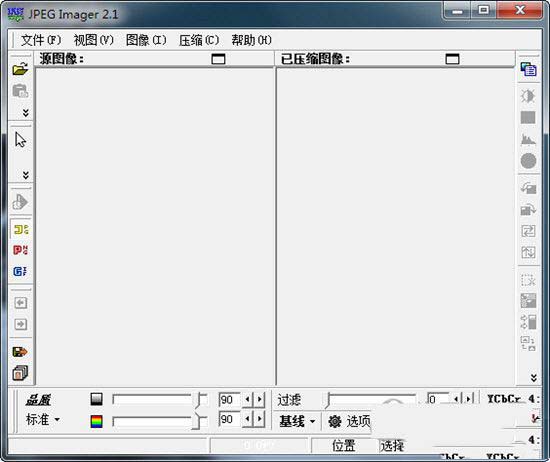Click the flip horizontal icon

(528, 231)
